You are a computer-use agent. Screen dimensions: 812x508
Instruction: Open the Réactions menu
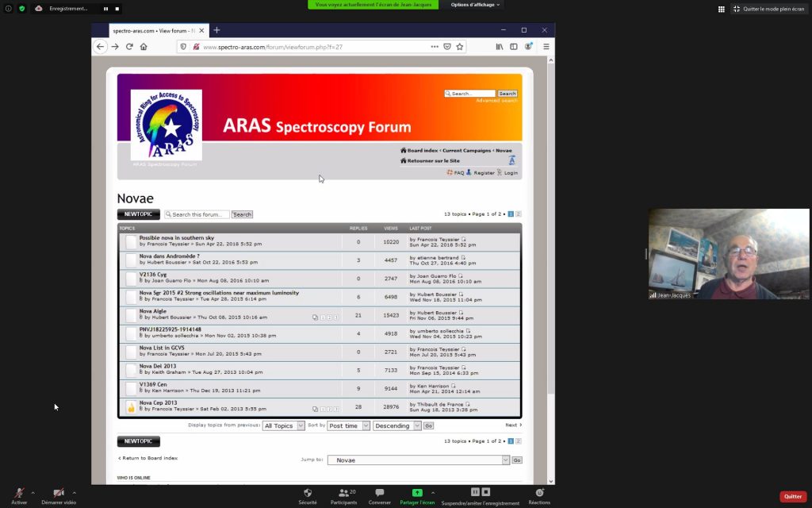coord(539,496)
